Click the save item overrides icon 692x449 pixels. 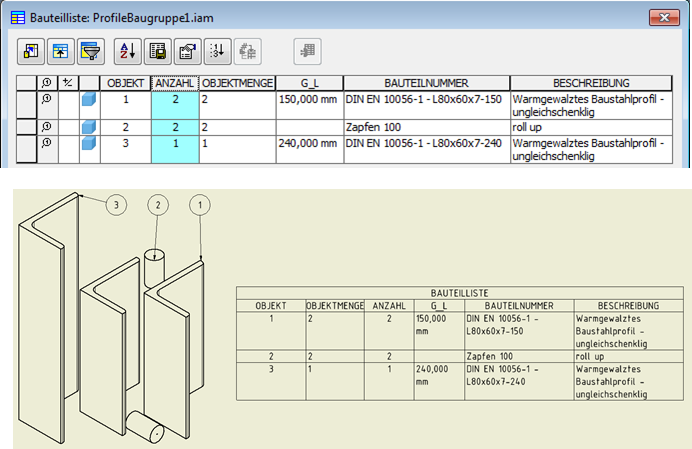(248, 51)
